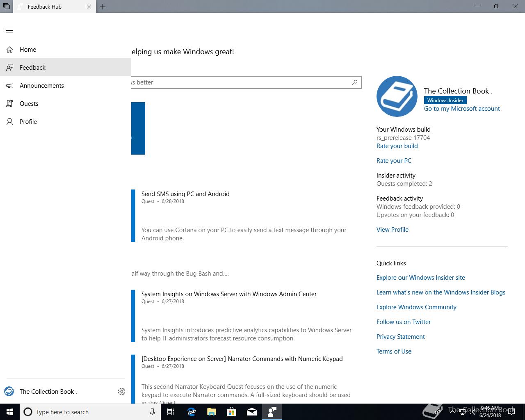Open Windows Insider Blogs link
This screenshot has height=420, width=525.
(441, 292)
